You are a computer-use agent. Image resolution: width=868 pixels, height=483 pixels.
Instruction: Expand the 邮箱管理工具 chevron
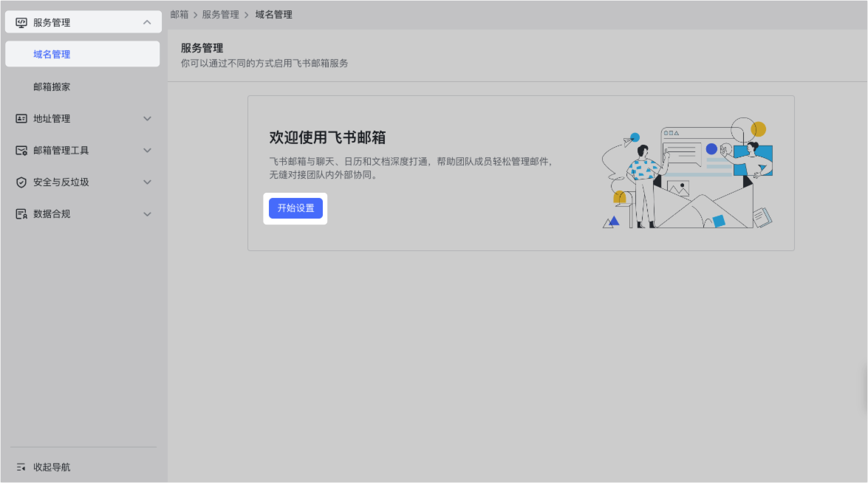pos(147,151)
